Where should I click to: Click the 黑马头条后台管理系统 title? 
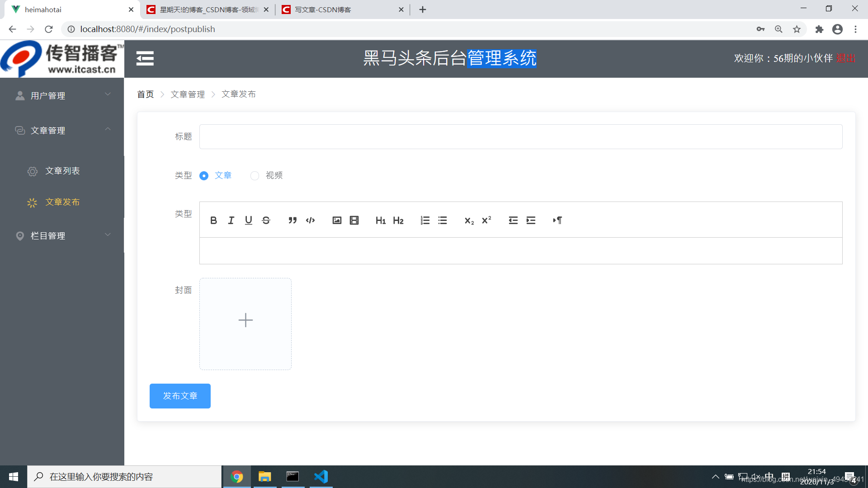450,58
